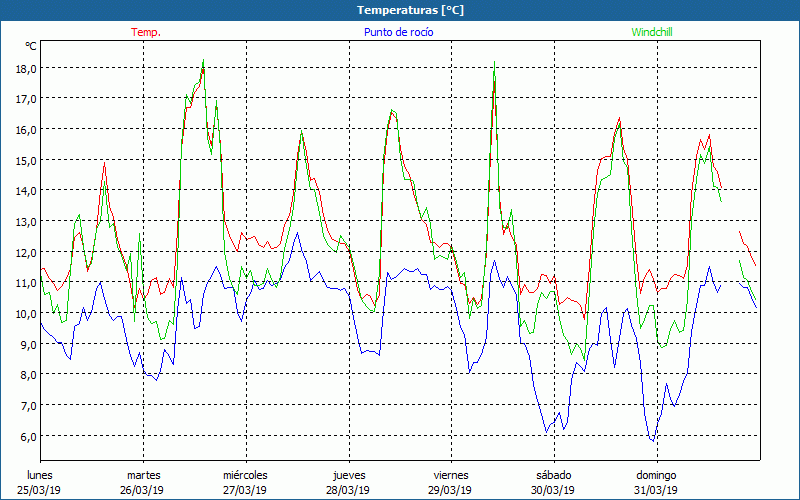Click the date 27/03/19
This screenshot has height=500, width=800.
click(x=245, y=490)
